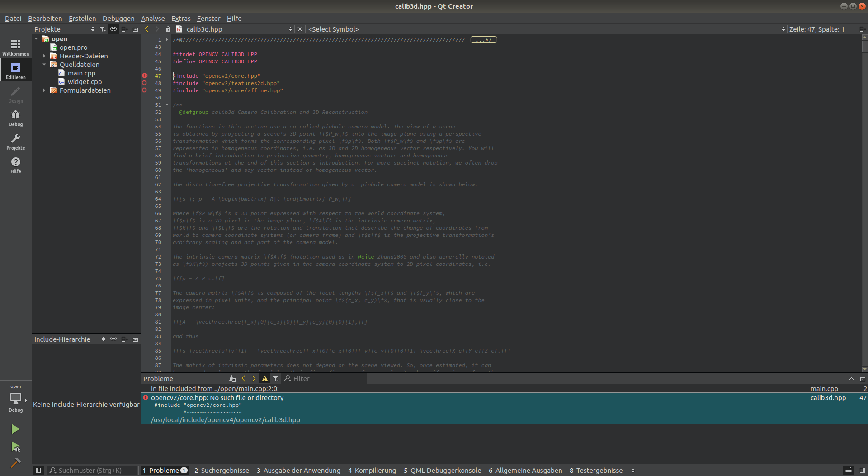Open Probleme category filter

(x=276, y=378)
